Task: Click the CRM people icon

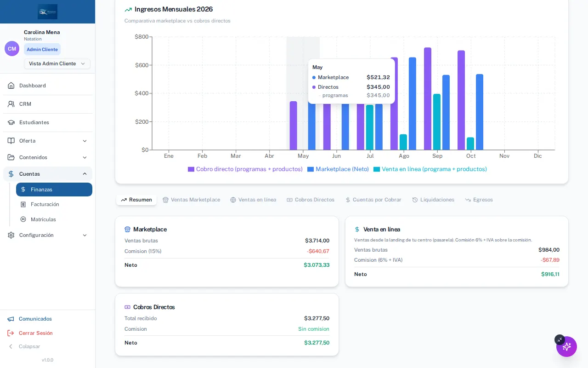Action: pyautogui.click(x=11, y=104)
